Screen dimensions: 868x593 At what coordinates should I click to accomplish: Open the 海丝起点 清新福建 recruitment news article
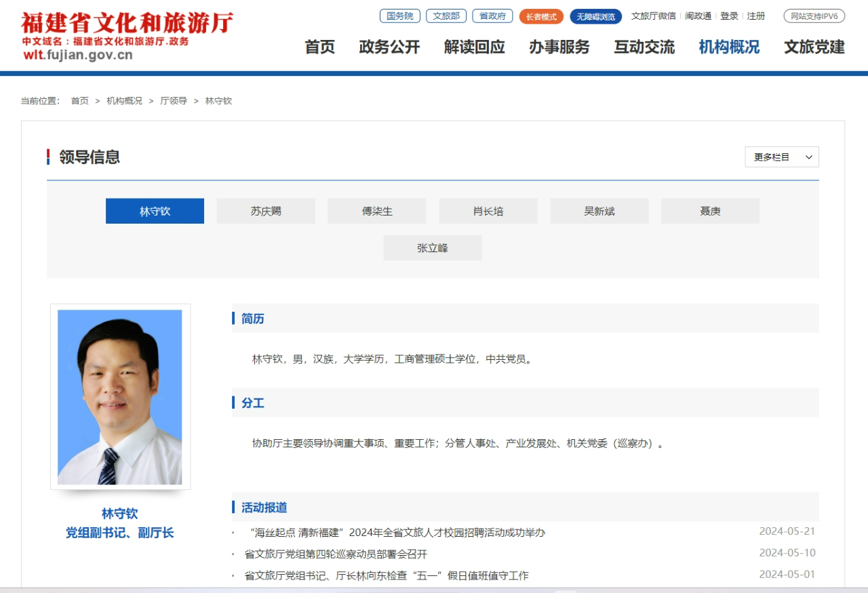pos(397,533)
